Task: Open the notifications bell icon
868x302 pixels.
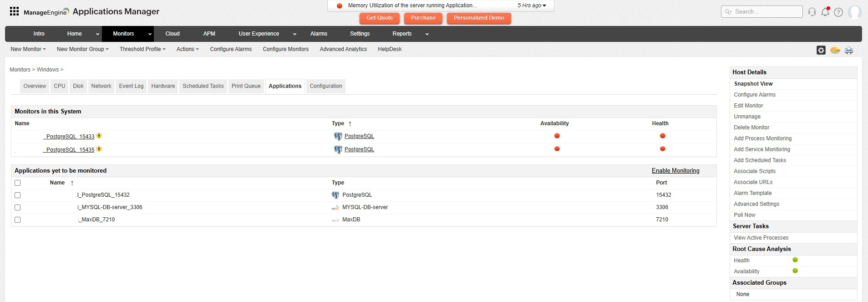Action: click(x=825, y=12)
